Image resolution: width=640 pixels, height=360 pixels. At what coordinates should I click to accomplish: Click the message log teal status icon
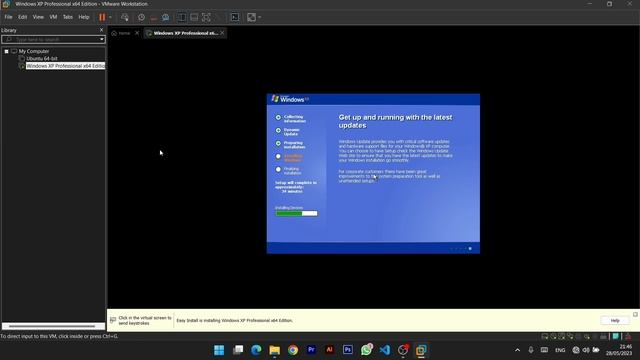615,336
